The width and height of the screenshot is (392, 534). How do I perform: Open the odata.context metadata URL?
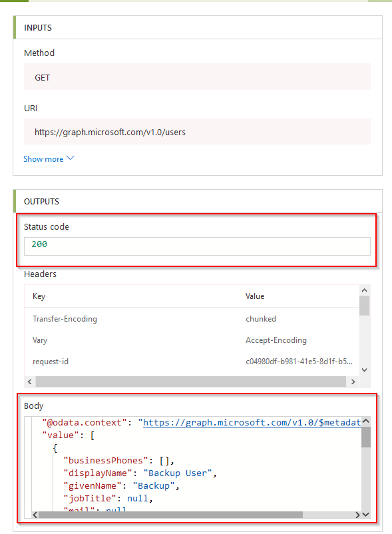click(x=252, y=423)
